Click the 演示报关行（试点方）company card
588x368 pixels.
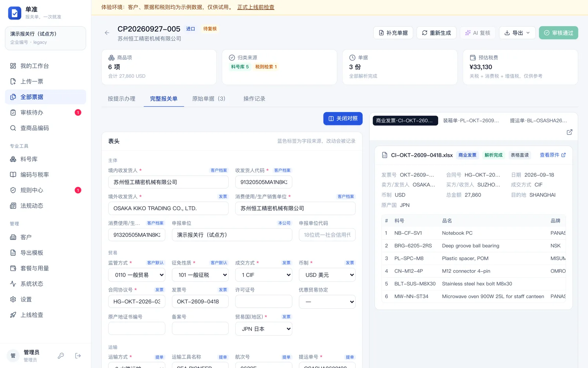point(46,38)
